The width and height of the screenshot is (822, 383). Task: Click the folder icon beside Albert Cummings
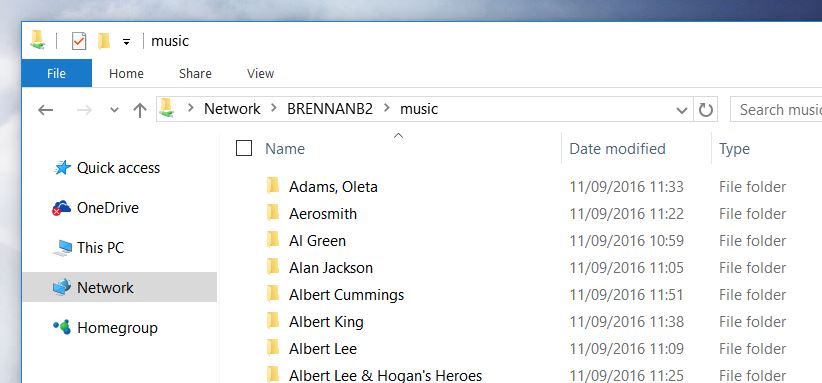coord(273,293)
